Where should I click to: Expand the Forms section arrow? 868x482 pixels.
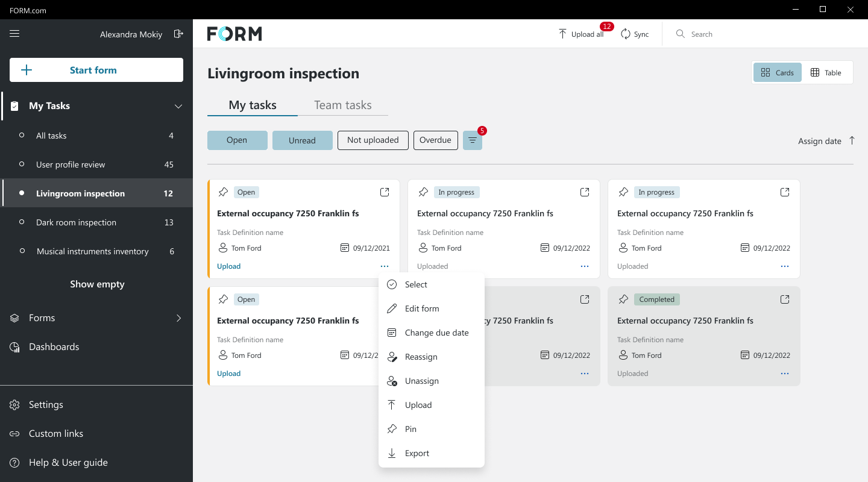click(x=178, y=318)
